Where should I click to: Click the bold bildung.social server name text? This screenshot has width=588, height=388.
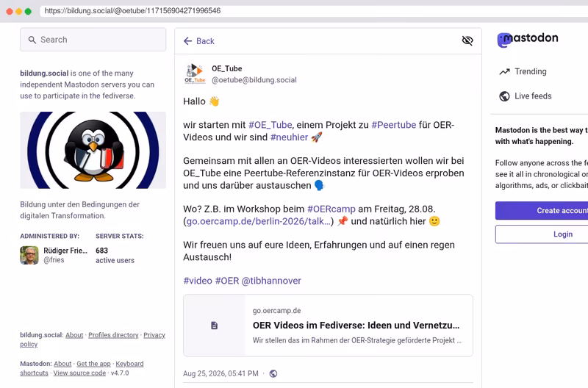[x=44, y=73]
